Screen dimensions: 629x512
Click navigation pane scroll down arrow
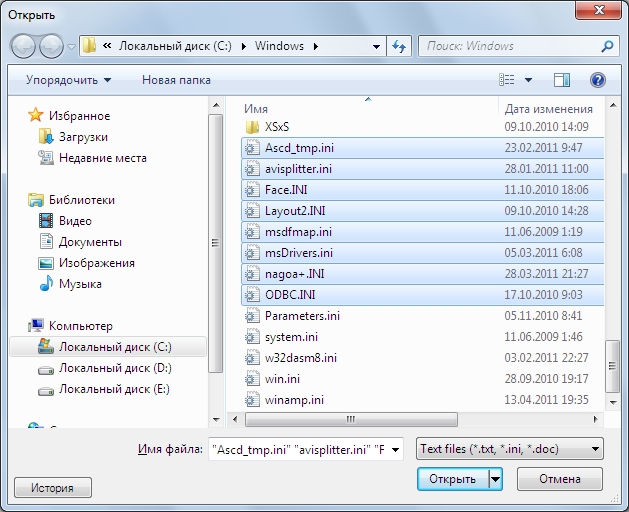(x=216, y=419)
